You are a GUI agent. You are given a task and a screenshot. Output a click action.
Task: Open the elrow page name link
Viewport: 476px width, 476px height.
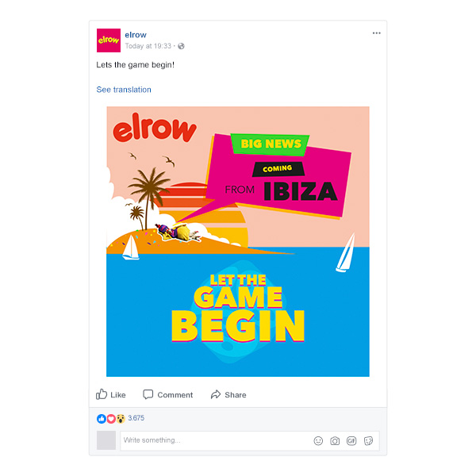tap(136, 35)
